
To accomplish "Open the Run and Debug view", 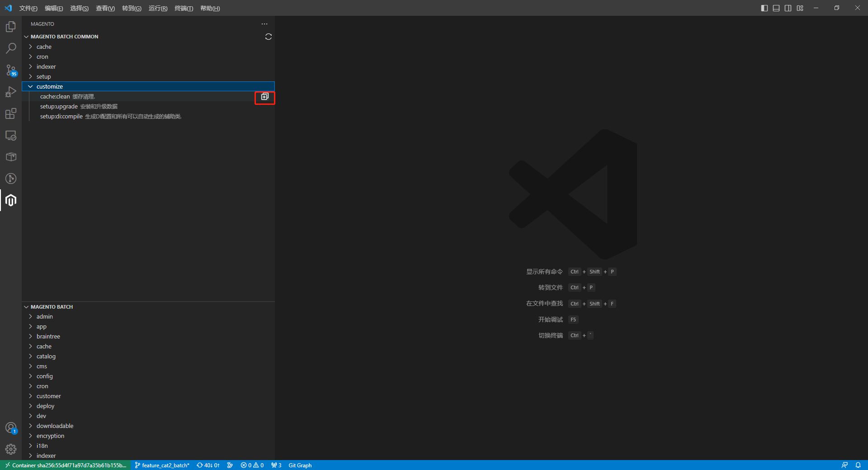I will 11,92.
